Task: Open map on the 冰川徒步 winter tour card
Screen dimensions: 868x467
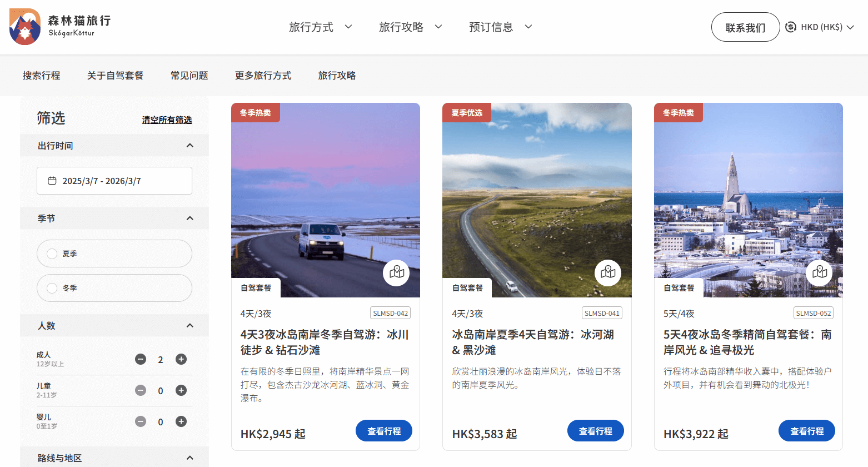Action: 396,272
